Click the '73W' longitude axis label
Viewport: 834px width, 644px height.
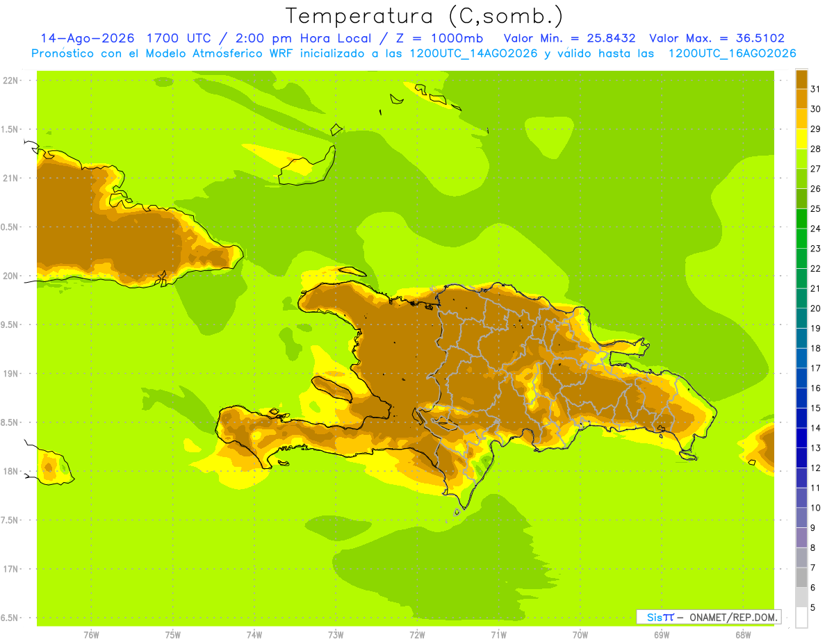click(336, 634)
